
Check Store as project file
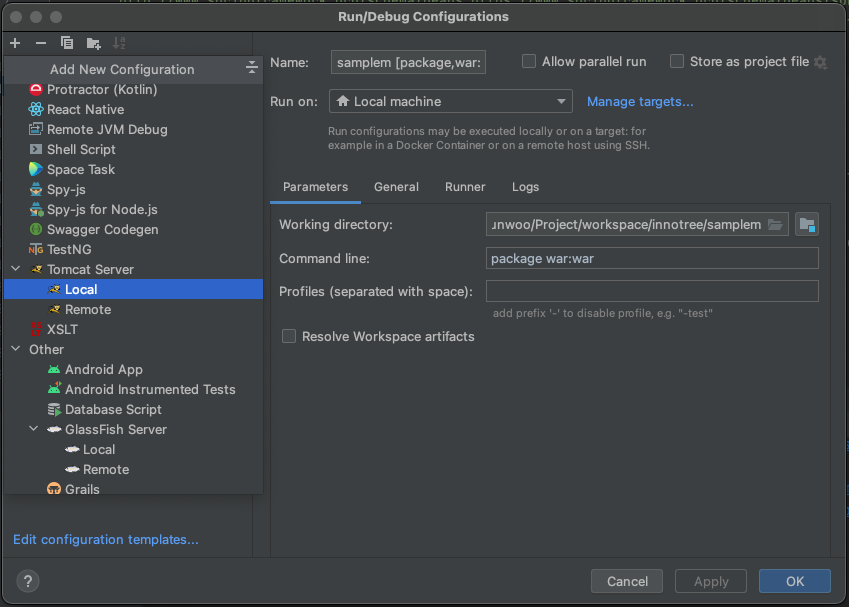pos(677,61)
